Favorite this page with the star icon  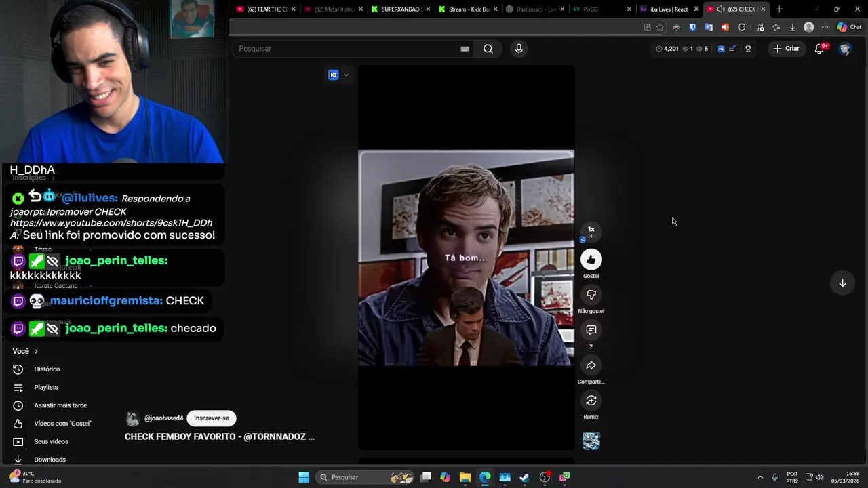click(660, 27)
